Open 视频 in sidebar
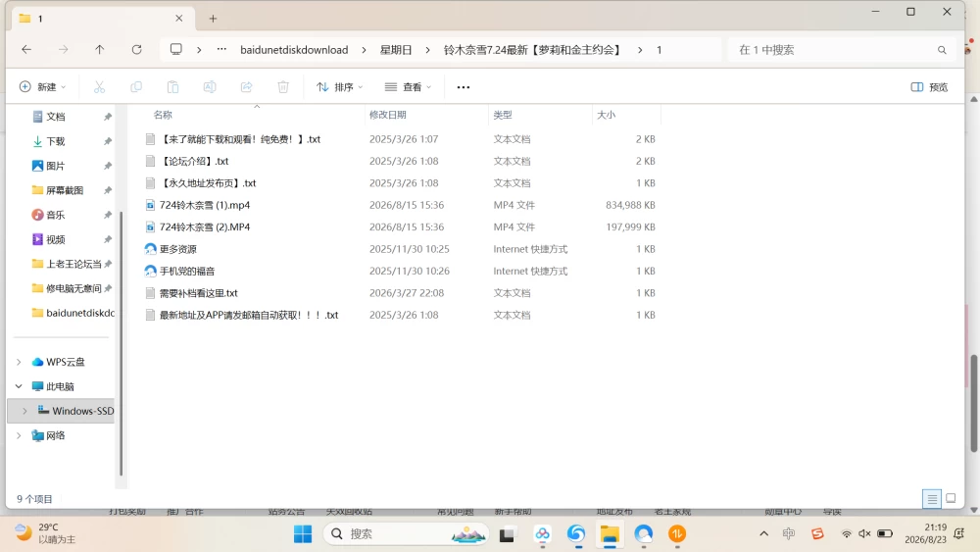The image size is (980, 552). (56, 239)
